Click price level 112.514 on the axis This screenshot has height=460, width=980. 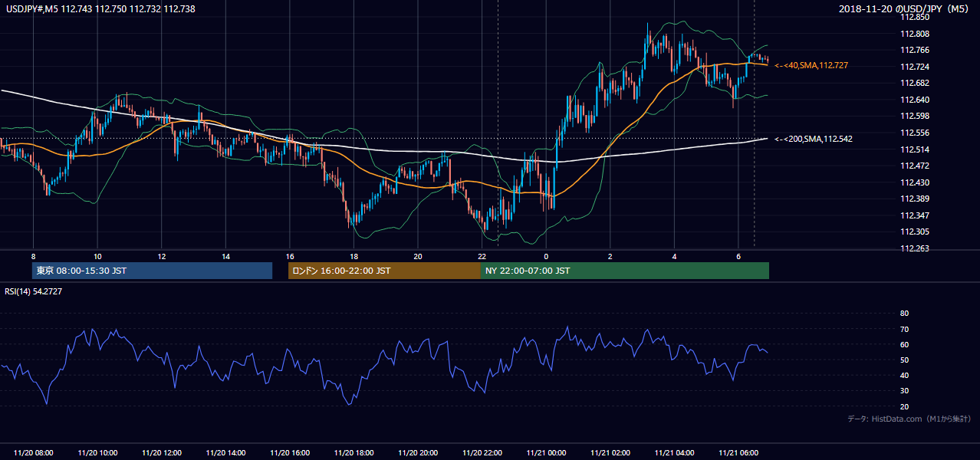click(915, 149)
